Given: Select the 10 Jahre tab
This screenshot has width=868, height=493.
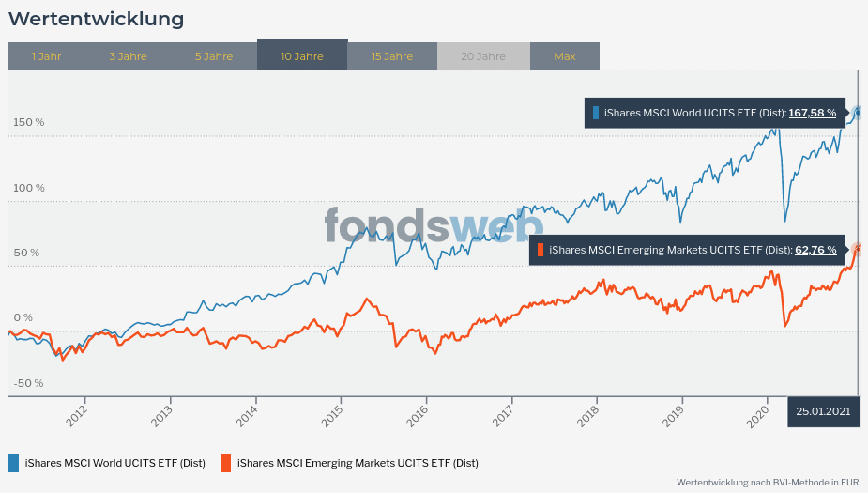Looking at the screenshot, I should [302, 56].
